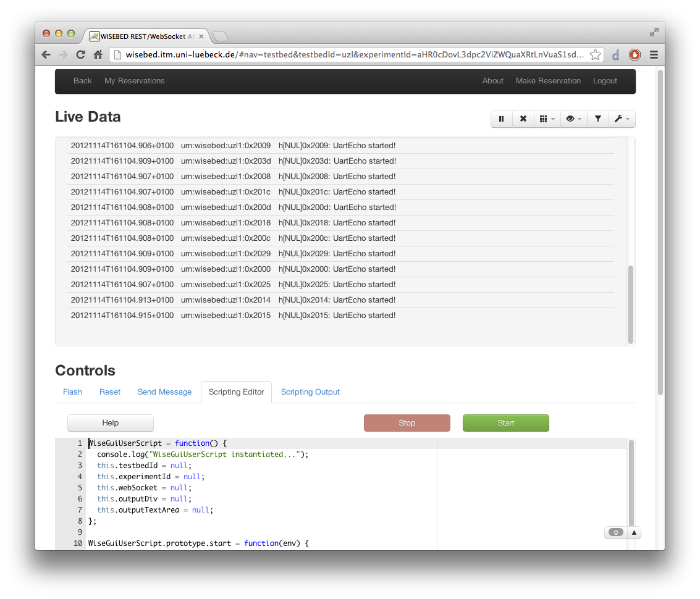Click the filter funnel icon
This screenshot has height=599, width=700.
tap(597, 119)
